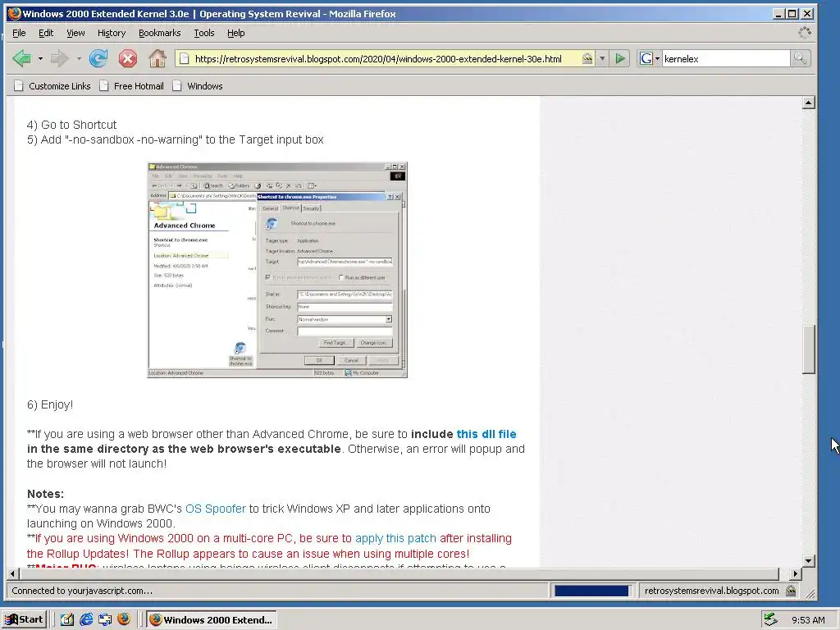Click the Start button
840x630 pixels.
(x=24, y=619)
